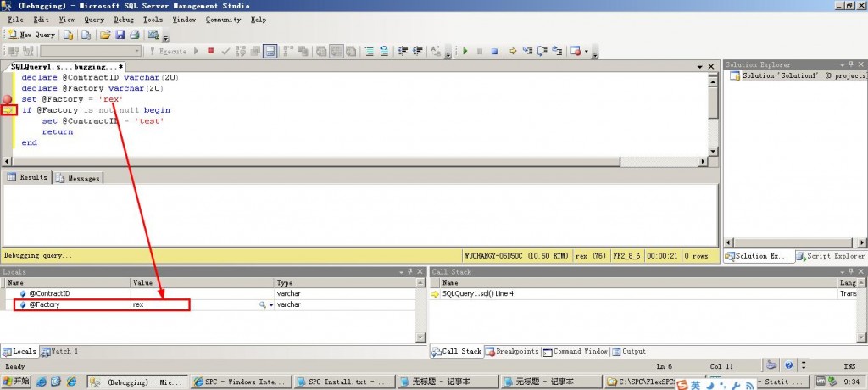This screenshot has width=868, height=390.
Task: Switch to SPC Install.txt taskbar window
Action: [x=344, y=382]
